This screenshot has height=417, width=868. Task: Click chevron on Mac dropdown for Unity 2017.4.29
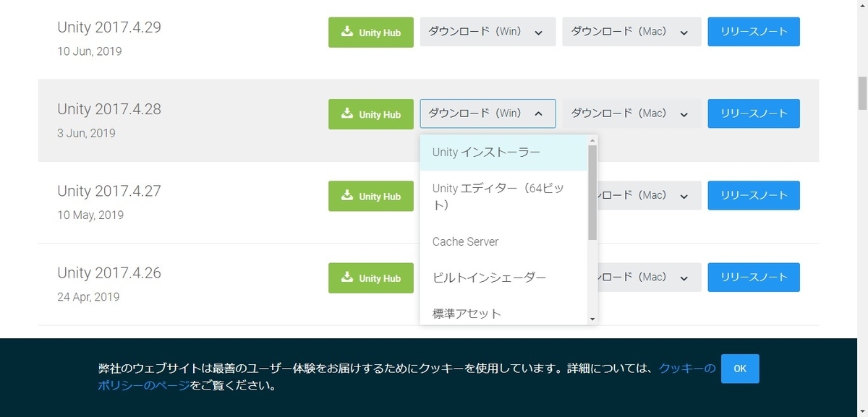click(683, 33)
